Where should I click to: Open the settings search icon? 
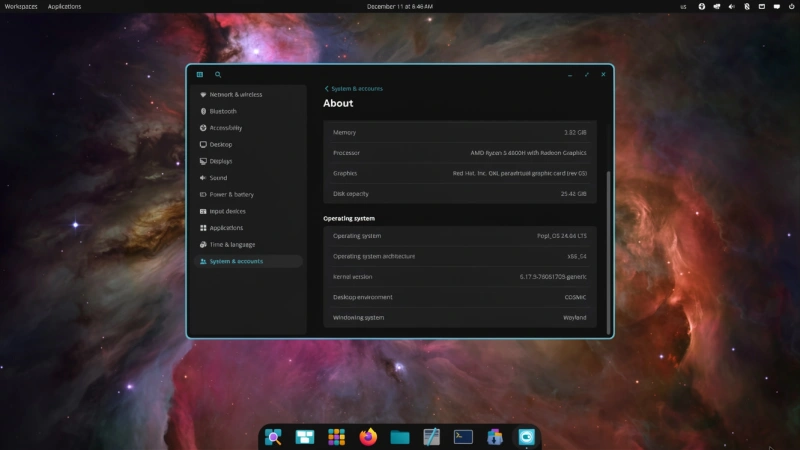tap(218, 74)
